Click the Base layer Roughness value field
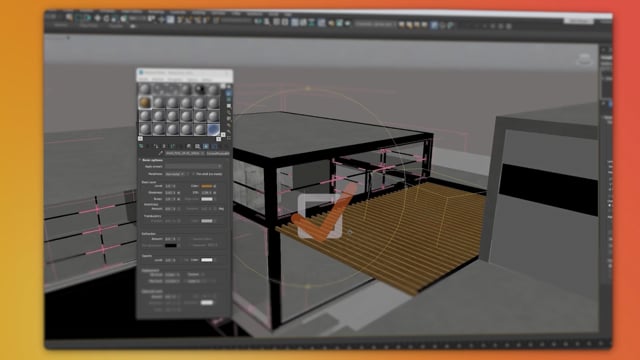The image size is (640, 360). pyautogui.click(x=169, y=193)
